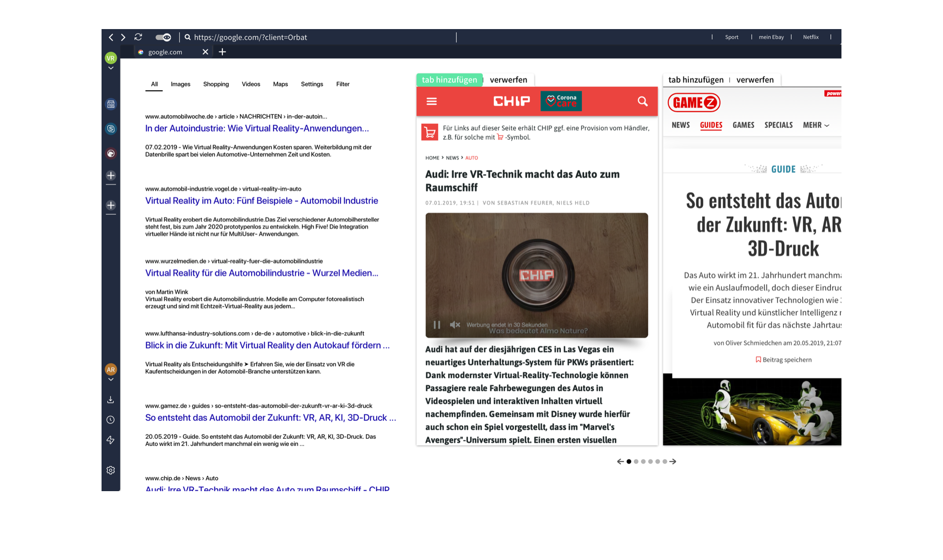Switch to the Images search tab
Screen dimensions: 943x560
pyautogui.click(x=181, y=84)
